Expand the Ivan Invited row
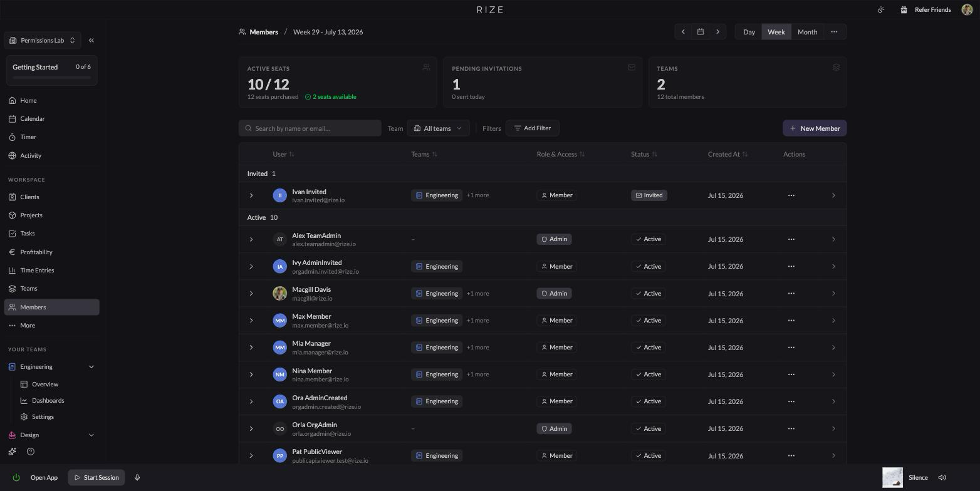This screenshot has height=491, width=980. click(251, 195)
